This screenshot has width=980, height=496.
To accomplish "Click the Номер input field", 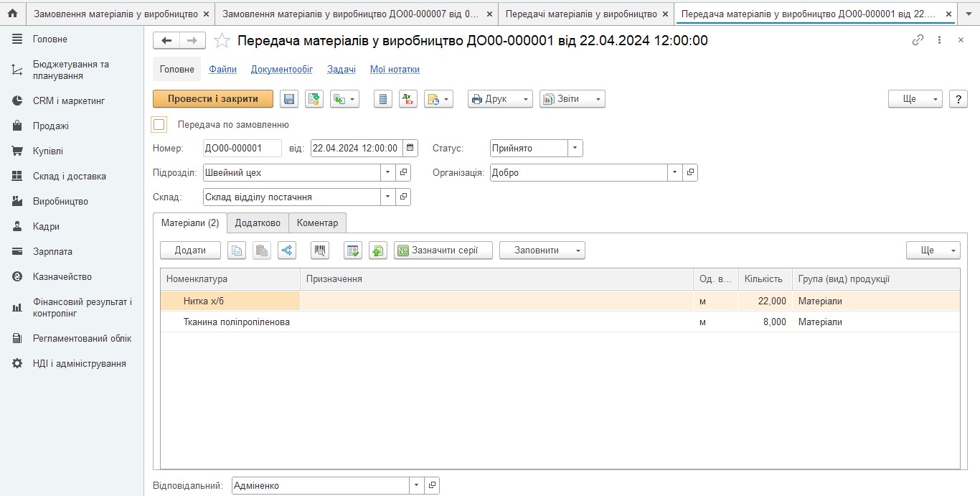I will point(242,149).
